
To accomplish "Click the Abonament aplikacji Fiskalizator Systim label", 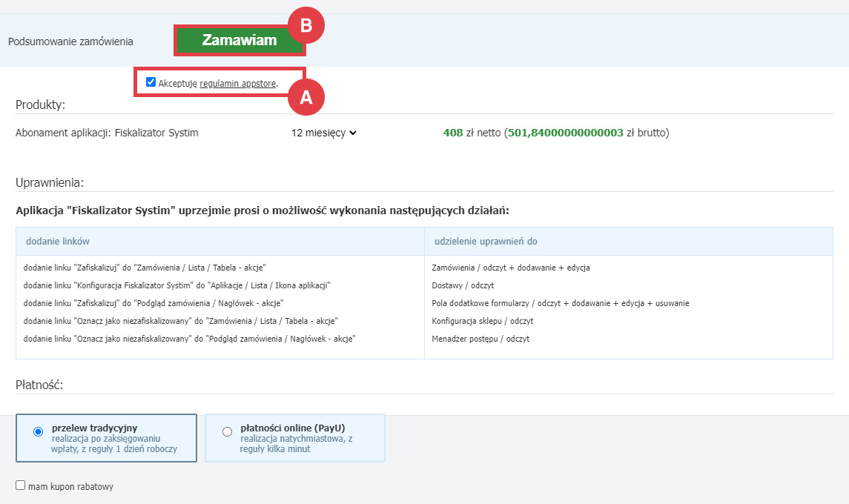I will click(x=107, y=133).
